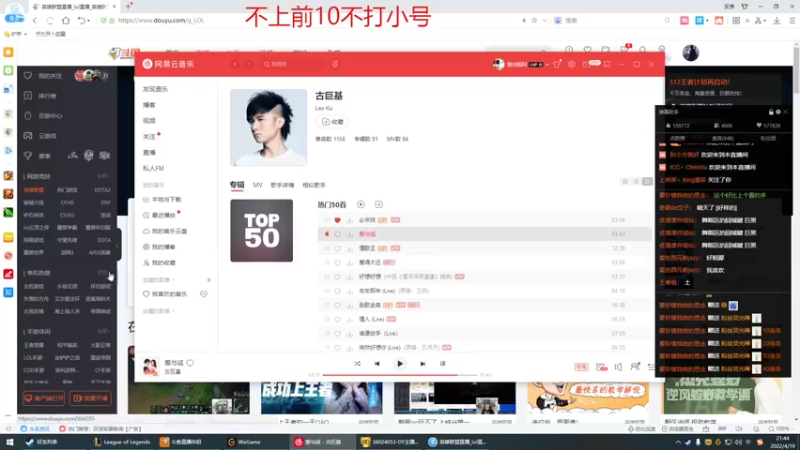Collapse the 创建的歌单 section

click(x=159, y=280)
